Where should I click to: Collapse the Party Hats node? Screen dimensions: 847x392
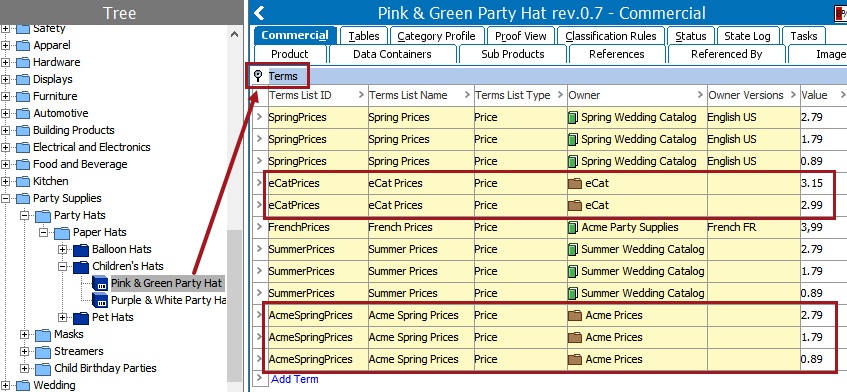(x=25, y=215)
